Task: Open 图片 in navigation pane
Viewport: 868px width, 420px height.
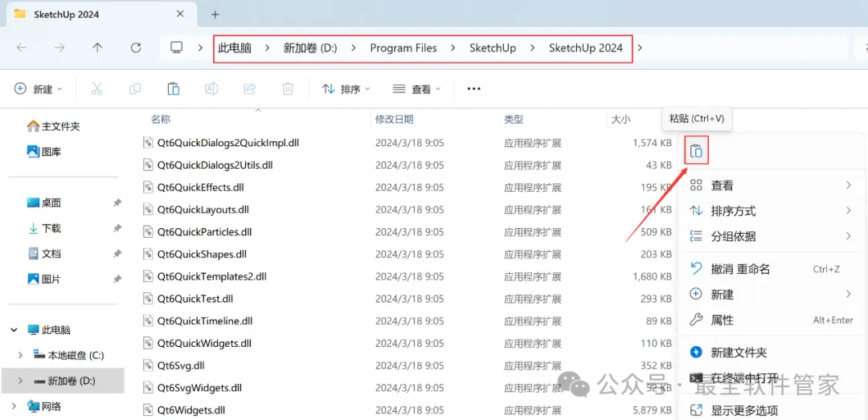Action: coord(44,279)
